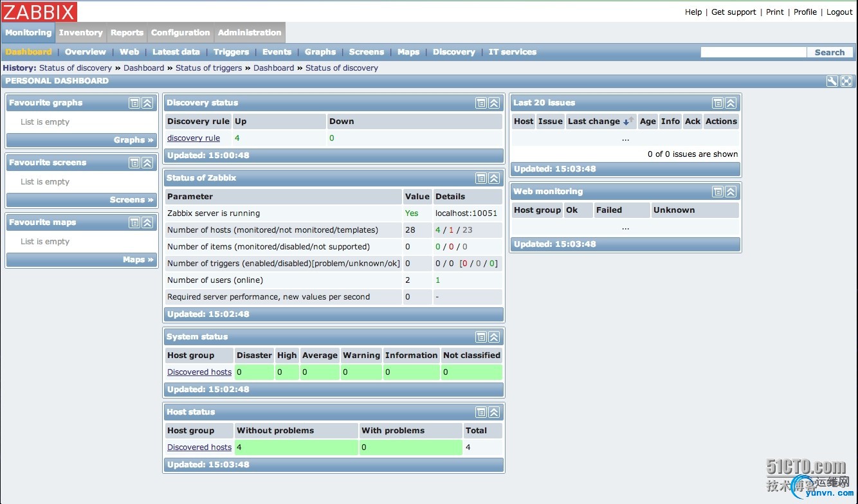858x504 pixels.
Task: Open the Maps submenu item
Action: pyautogui.click(x=408, y=52)
